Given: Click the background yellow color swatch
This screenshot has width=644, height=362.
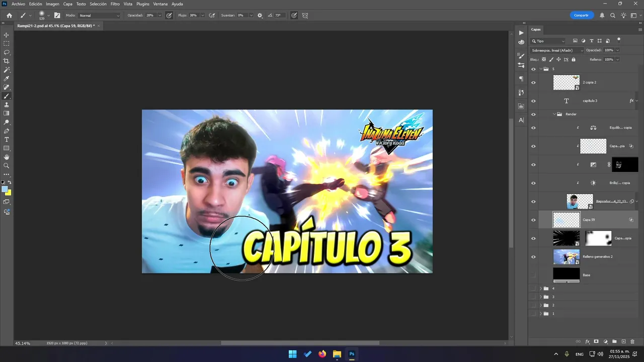Looking at the screenshot, I should click(9, 193).
